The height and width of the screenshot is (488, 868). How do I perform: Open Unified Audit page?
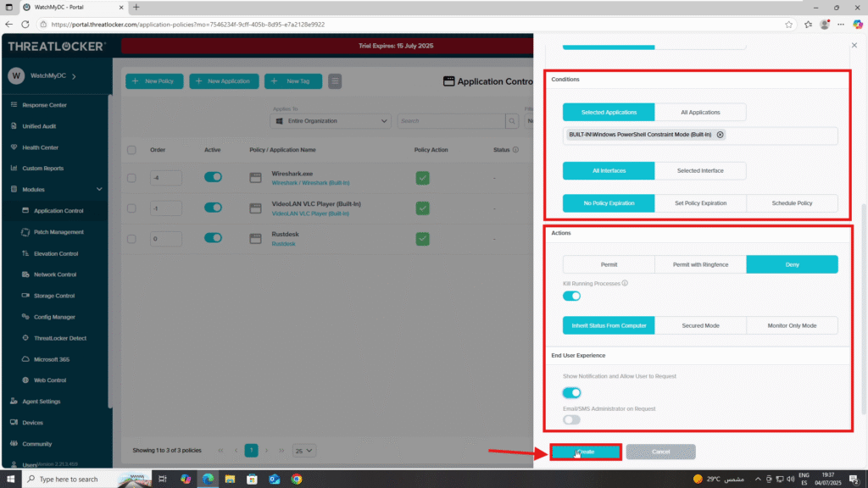(39, 126)
